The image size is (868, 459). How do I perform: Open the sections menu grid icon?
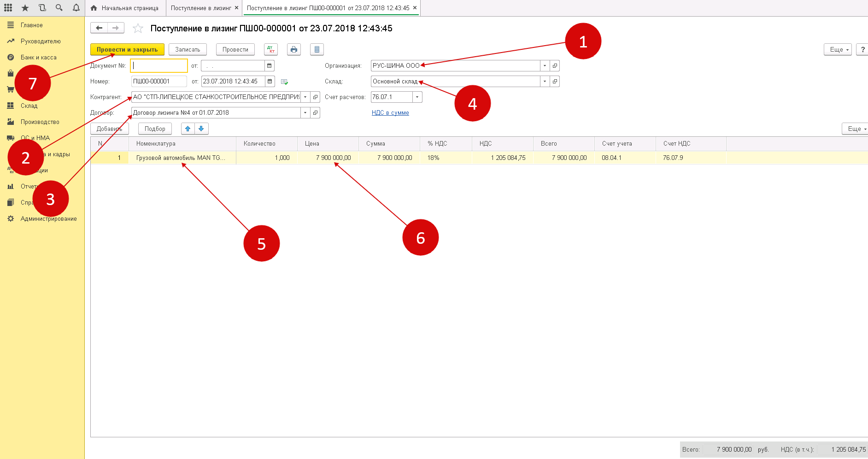(x=8, y=8)
